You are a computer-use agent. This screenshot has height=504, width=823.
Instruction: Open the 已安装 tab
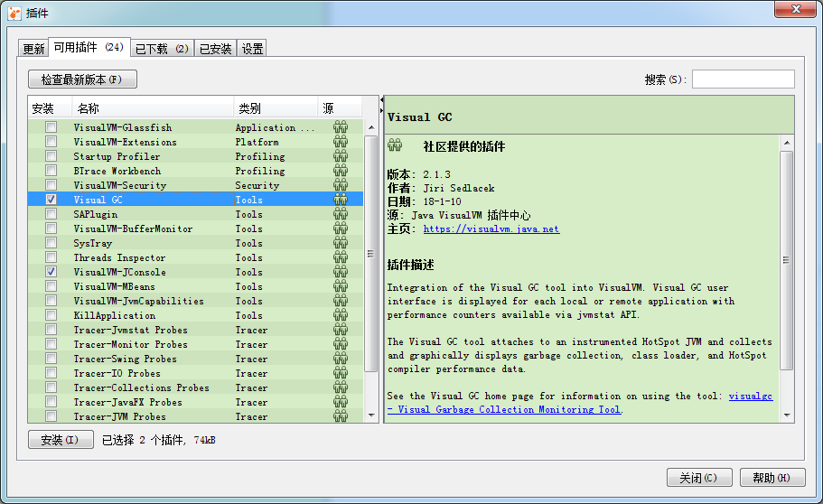click(x=216, y=48)
